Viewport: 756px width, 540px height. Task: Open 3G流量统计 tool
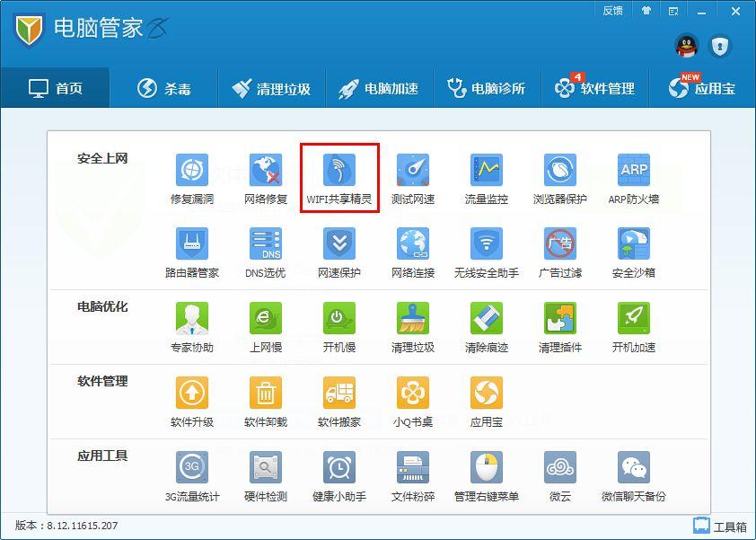(192, 476)
